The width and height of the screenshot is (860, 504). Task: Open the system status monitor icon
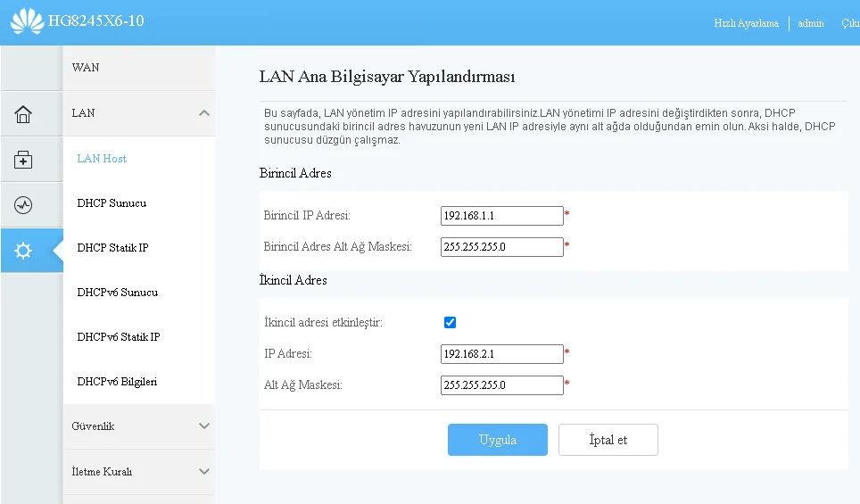point(23,206)
